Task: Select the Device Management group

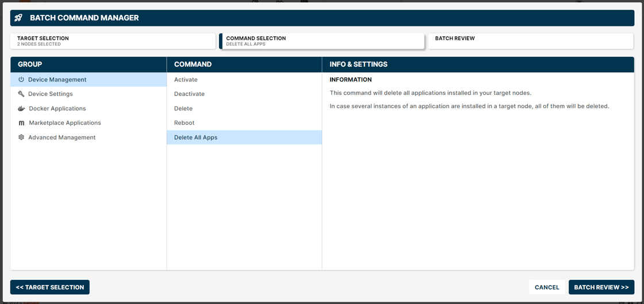Action: pos(89,79)
